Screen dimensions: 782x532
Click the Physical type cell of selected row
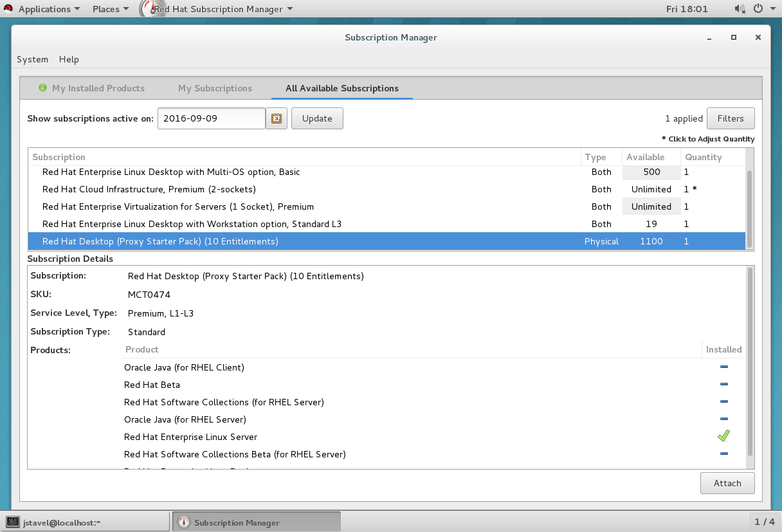601,241
